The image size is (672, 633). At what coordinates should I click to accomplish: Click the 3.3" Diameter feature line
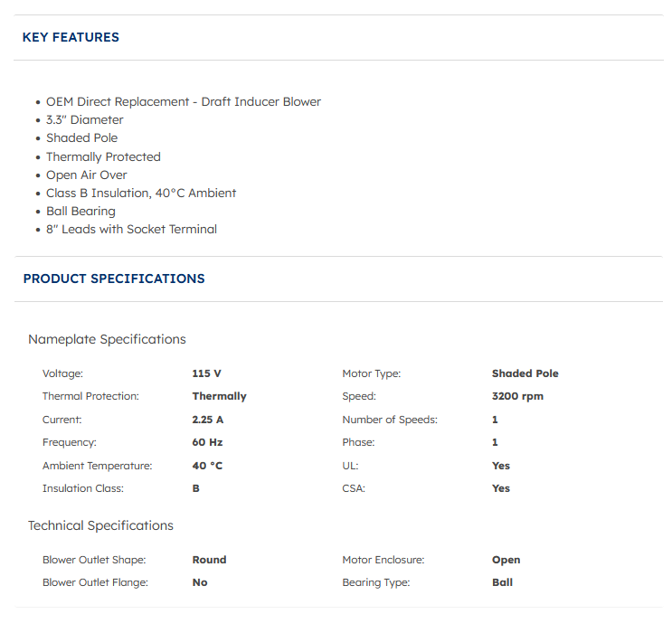coord(85,119)
